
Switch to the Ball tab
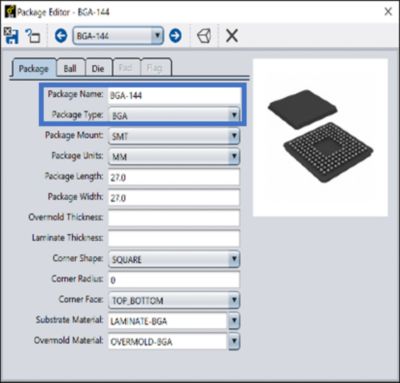[x=70, y=68]
